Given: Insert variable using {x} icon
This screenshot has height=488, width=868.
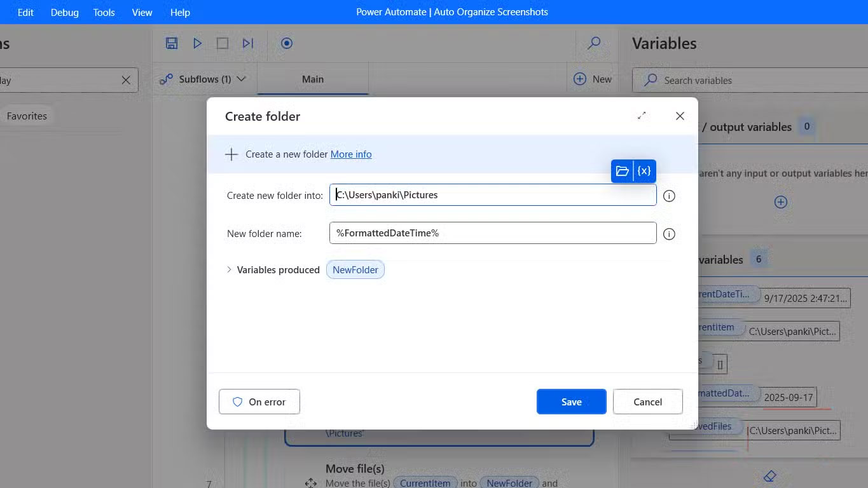Looking at the screenshot, I should tap(644, 171).
